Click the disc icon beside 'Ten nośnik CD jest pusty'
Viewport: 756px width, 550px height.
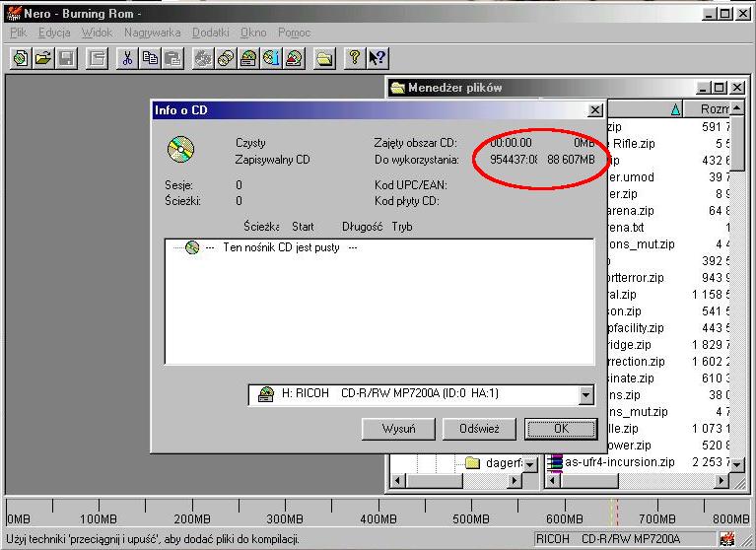click(192, 247)
